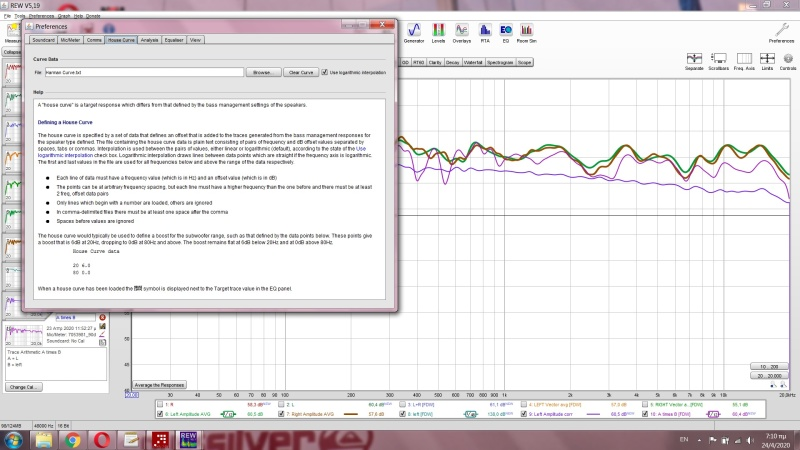Switch to the Equaliser preferences tab
This screenshot has height=450, width=800.
pos(174,40)
